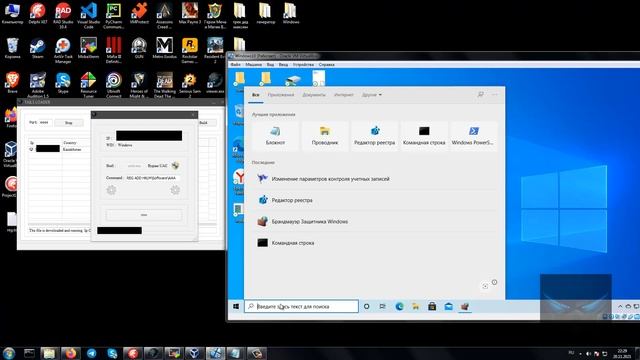This screenshot has width=640, height=360.
Task: Open the RAD Studio 10.4 desktop shortcut
Action: pos(63,15)
